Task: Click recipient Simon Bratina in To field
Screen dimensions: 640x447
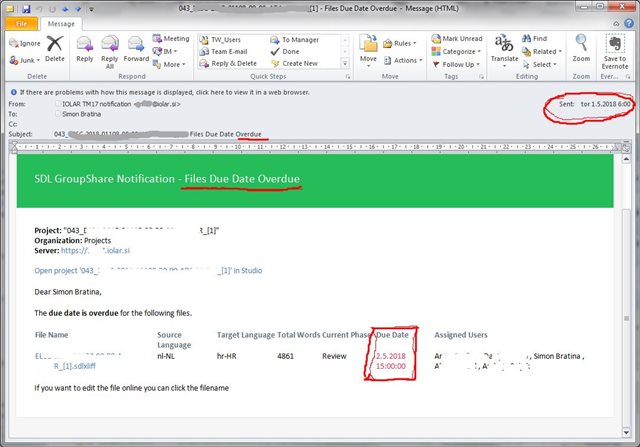Action: pos(81,114)
